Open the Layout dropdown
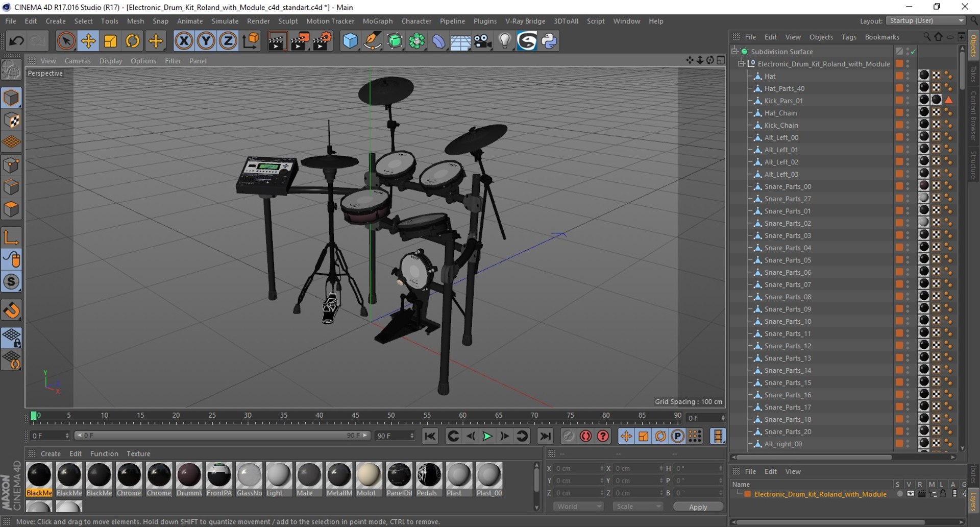Viewport: 980px width, 527px height. pos(926,21)
